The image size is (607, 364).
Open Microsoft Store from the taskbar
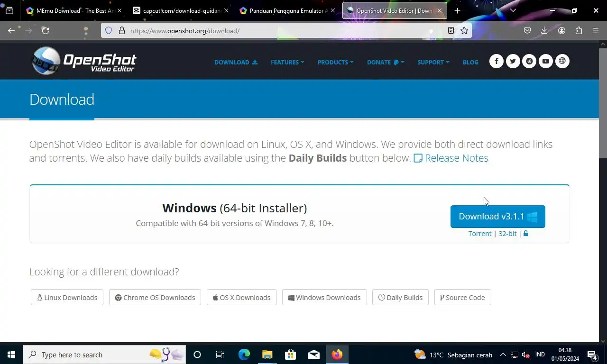click(x=290, y=355)
